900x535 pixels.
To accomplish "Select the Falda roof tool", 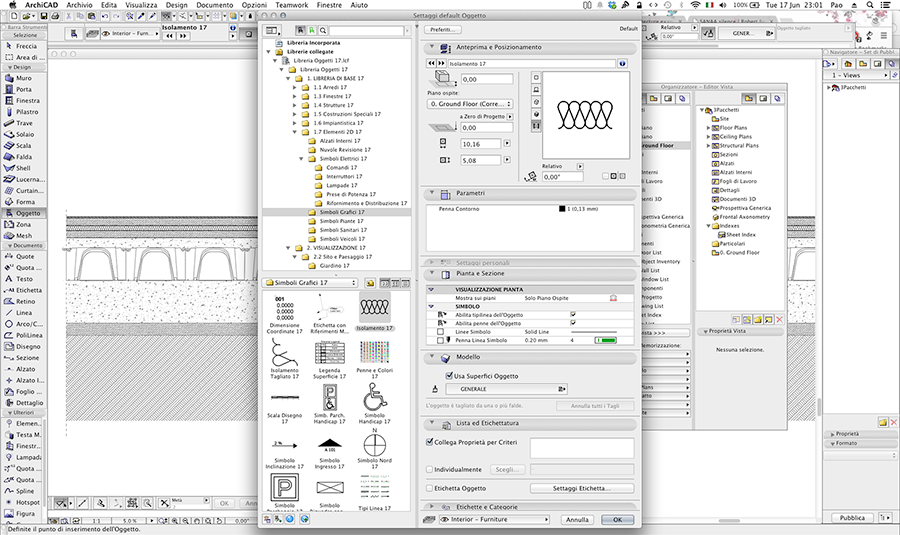I will coord(24,157).
